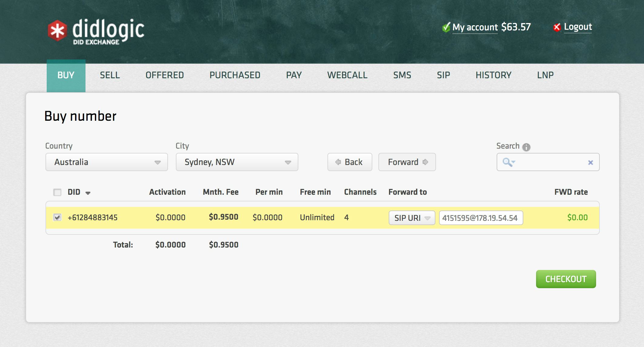644x347 pixels.
Task: Open the HISTORY tab
Action: [x=493, y=75]
